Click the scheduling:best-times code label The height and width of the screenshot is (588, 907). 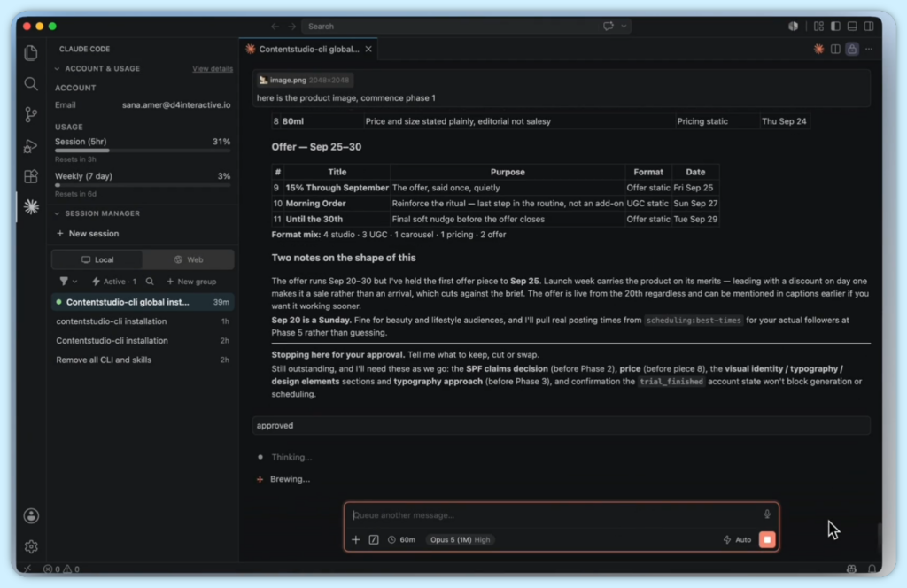(694, 321)
